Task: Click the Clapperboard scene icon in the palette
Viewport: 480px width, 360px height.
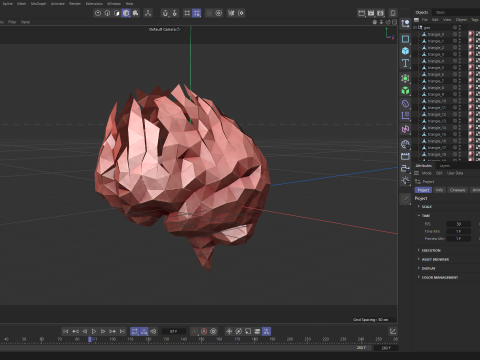Action: [x=405, y=156]
